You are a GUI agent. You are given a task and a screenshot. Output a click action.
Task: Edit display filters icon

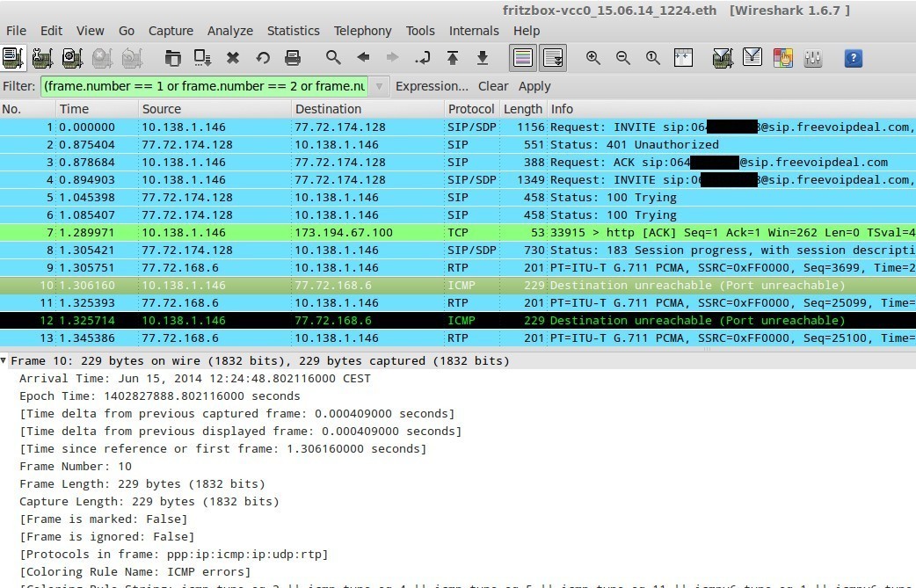(752, 58)
